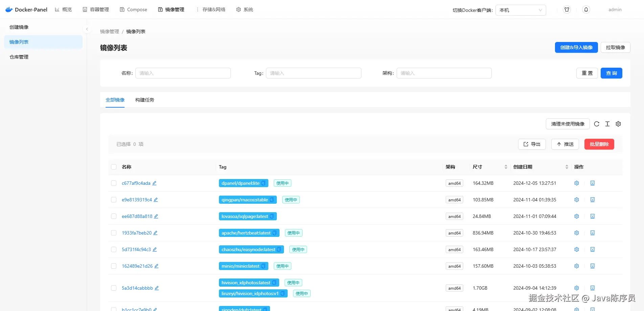Open detail icon for dpanel/dpanel:lite row
Image resolution: width=644 pixels, height=311 pixels.
point(593,183)
